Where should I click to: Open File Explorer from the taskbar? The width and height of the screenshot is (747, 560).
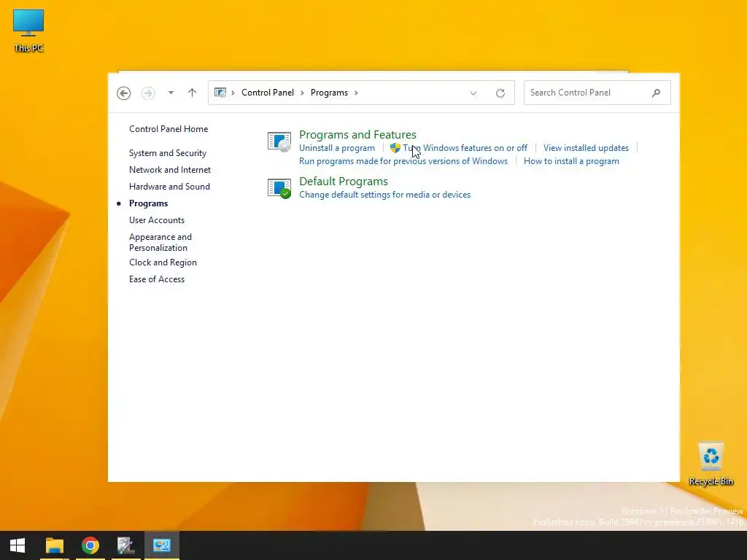pos(54,545)
